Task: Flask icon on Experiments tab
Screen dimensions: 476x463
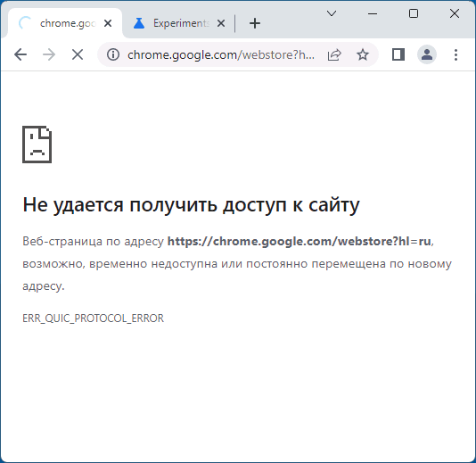Action: [139, 23]
